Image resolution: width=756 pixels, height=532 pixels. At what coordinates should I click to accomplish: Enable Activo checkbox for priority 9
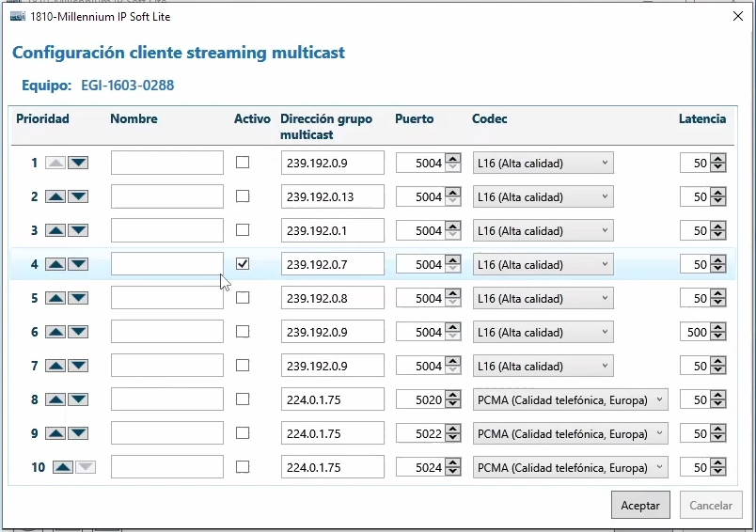[x=243, y=433]
